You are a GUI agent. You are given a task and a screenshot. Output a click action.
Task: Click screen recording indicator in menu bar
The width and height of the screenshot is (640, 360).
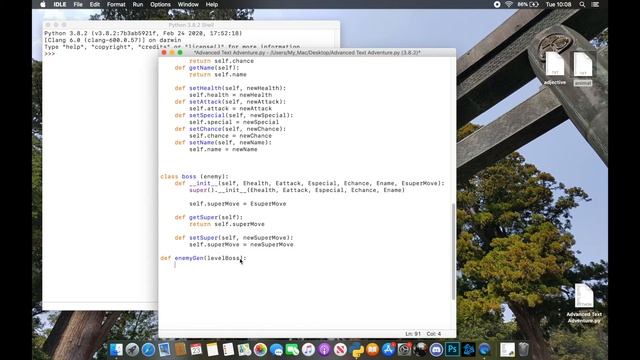(497, 4)
